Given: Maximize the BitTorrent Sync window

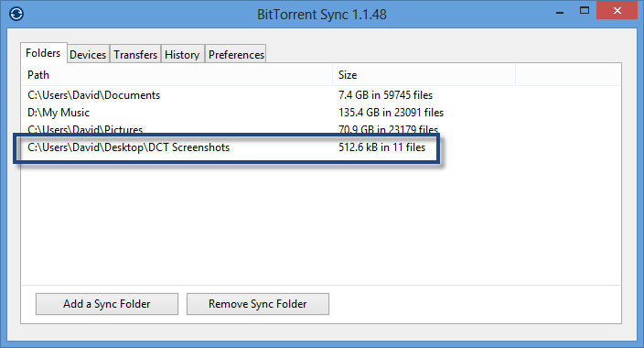Looking at the screenshot, I should (x=585, y=11).
